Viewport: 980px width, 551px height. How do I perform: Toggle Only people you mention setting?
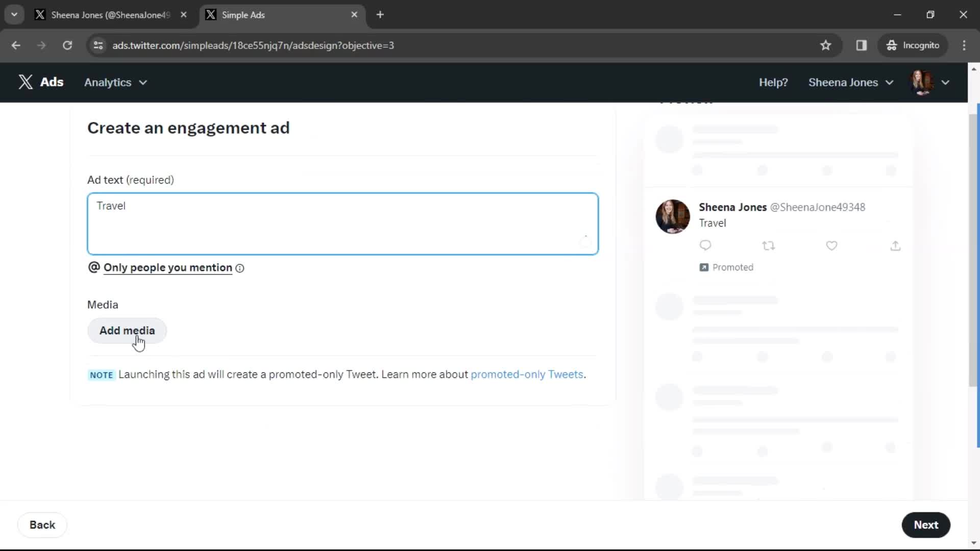pyautogui.click(x=167, y=267)
